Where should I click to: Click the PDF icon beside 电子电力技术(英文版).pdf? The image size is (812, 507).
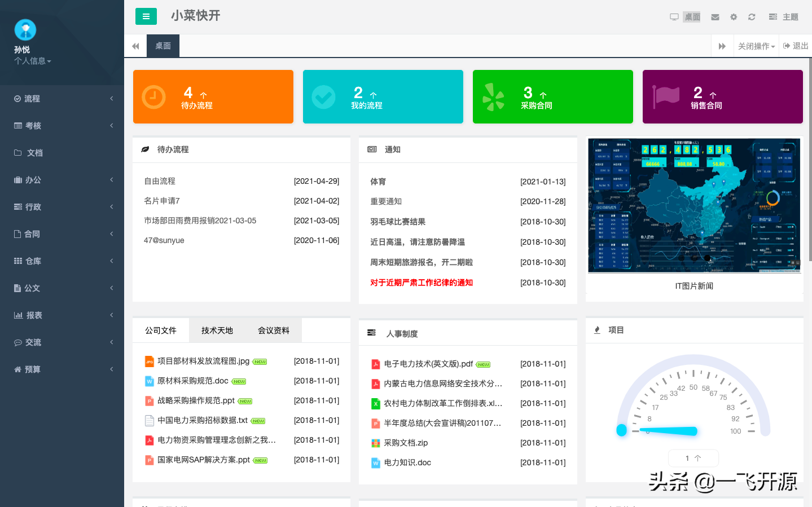376,364
